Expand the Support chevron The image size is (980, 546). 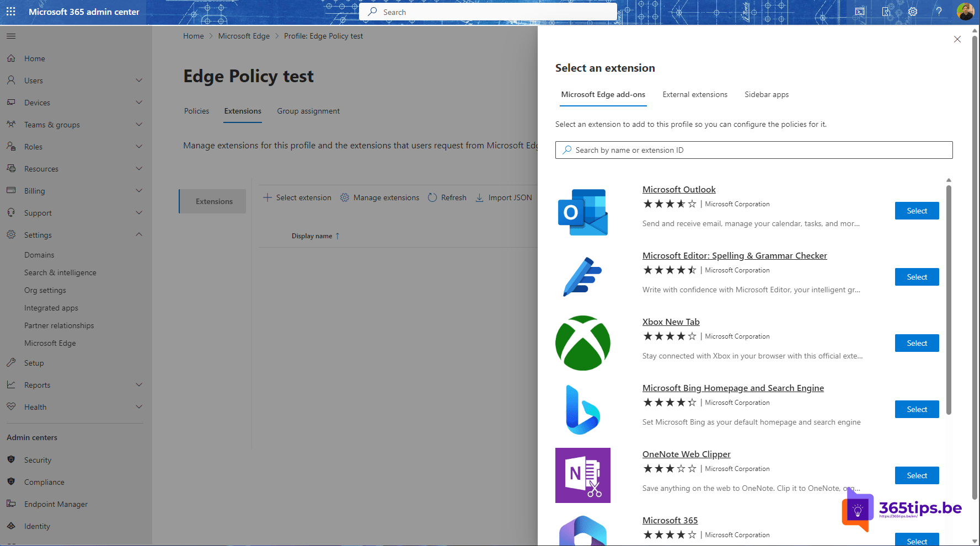pos(139,212)
